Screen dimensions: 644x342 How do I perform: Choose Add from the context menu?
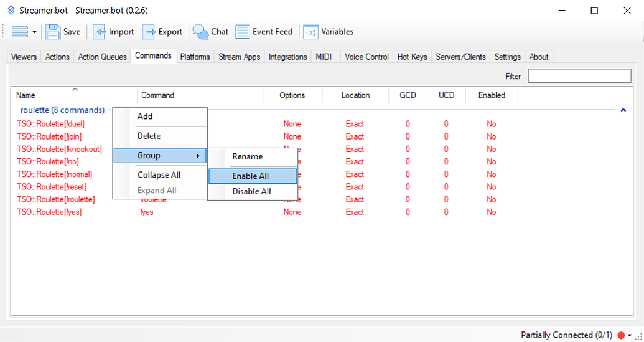160,116
